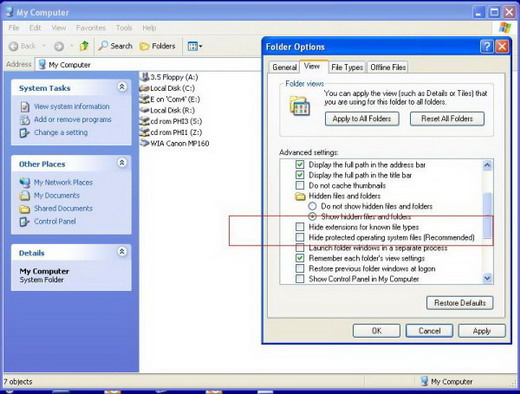Viewport: 520px width, 394px height.
Task: Open the Tools menu
Action: click(x=124, y=28)
